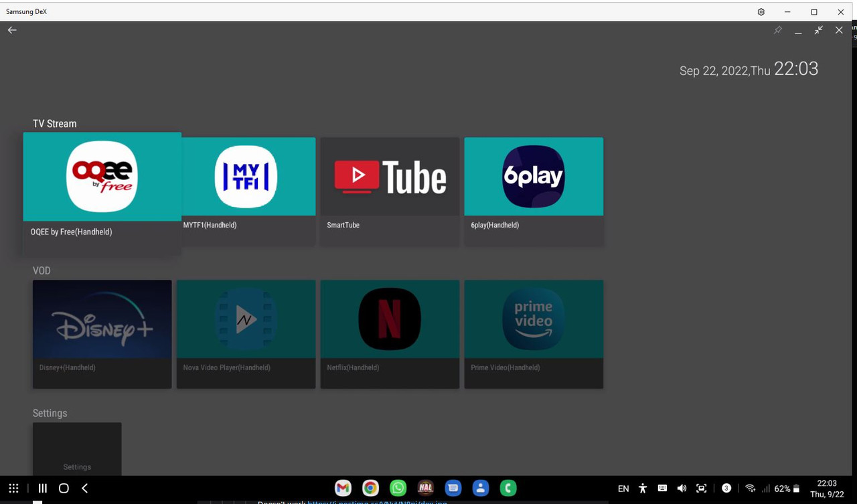The image size is (857, 504).
Task: Open the DeX apps grid
Action: (13, 489)
